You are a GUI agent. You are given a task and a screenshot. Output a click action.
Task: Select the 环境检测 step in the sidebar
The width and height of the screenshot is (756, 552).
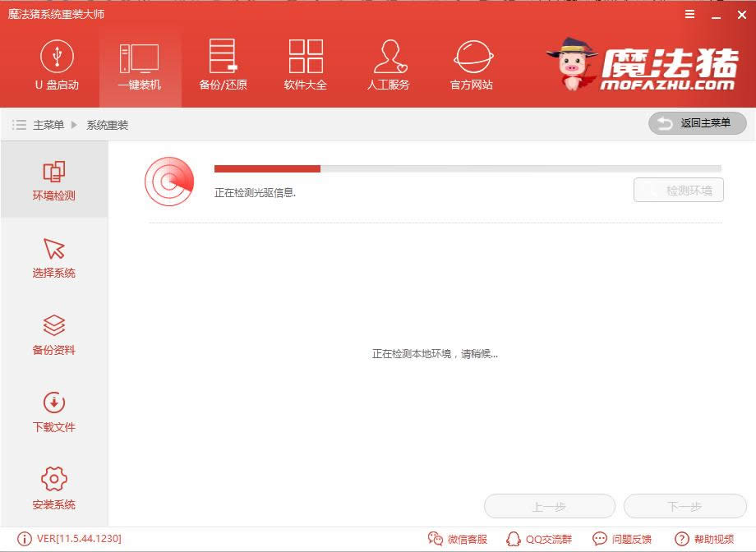pos(54,180)
